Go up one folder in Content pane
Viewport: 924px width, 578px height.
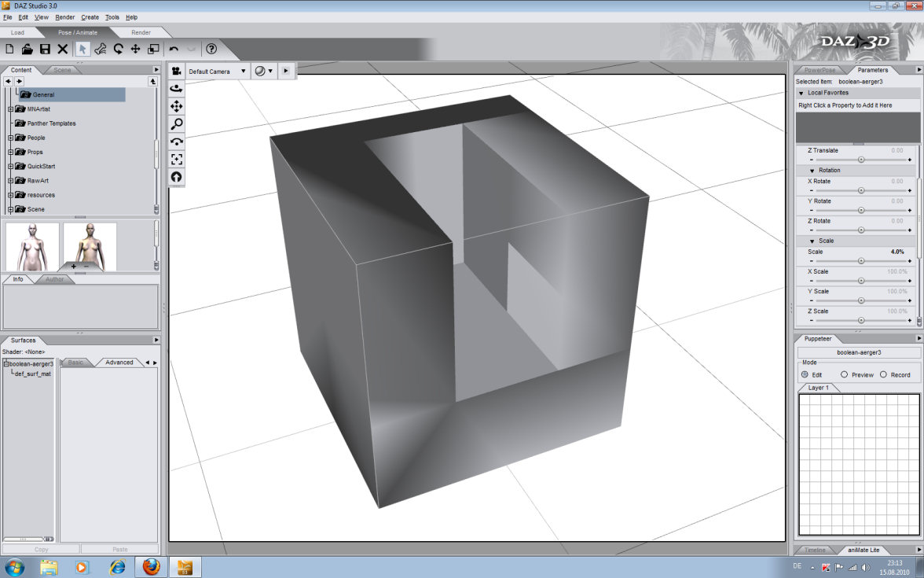pos(152,82)
